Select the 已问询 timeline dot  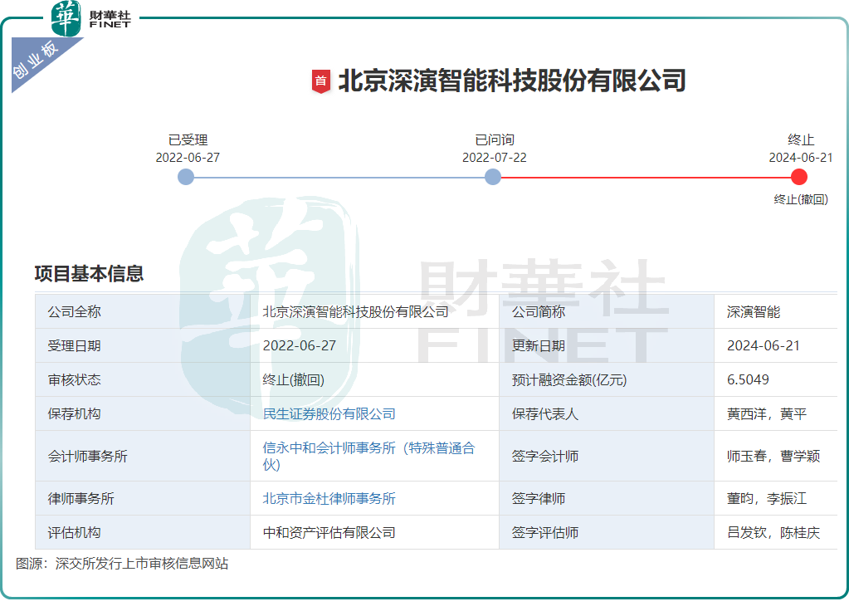[x=493, y=177]
